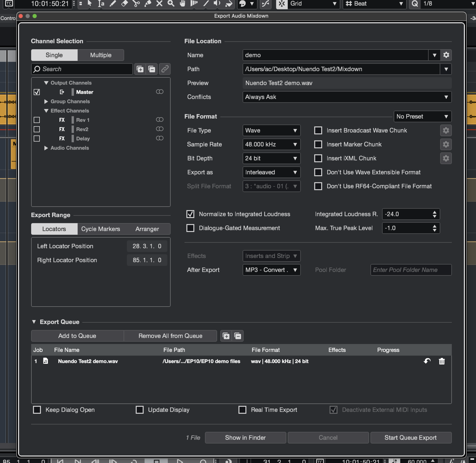The height and width of the screenshot is (463, 476).
Task: Click collapse all channels icon near Search
Action: tap(152, 69)
